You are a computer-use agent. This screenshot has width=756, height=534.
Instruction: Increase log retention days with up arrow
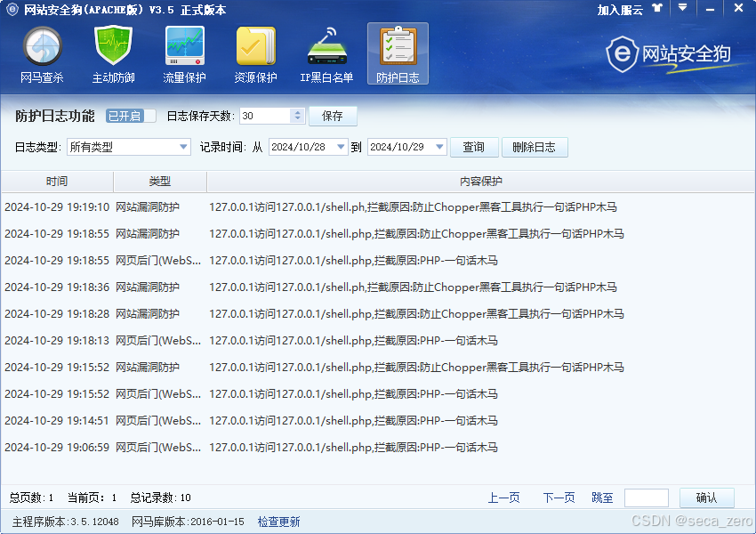click(297, 112)
